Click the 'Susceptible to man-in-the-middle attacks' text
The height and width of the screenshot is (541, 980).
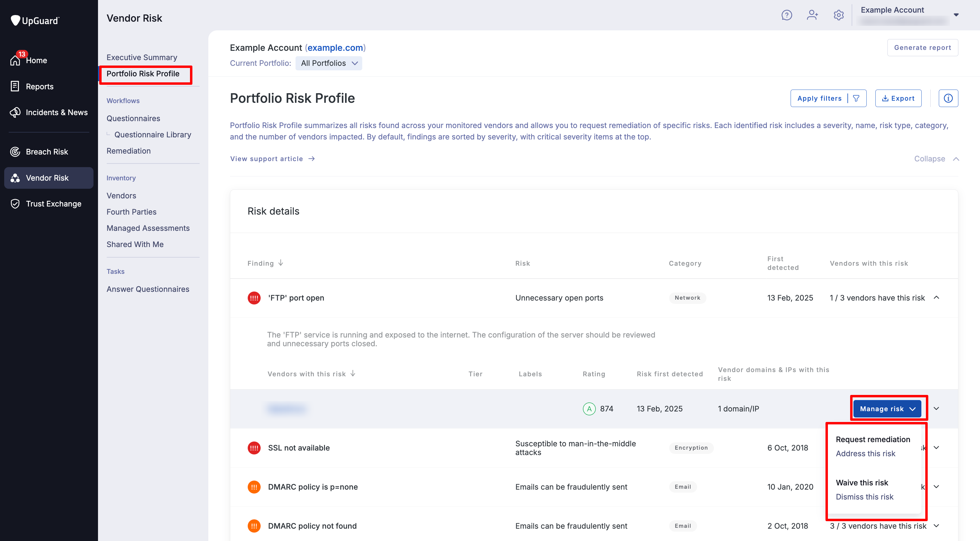[x=575, y=448]
